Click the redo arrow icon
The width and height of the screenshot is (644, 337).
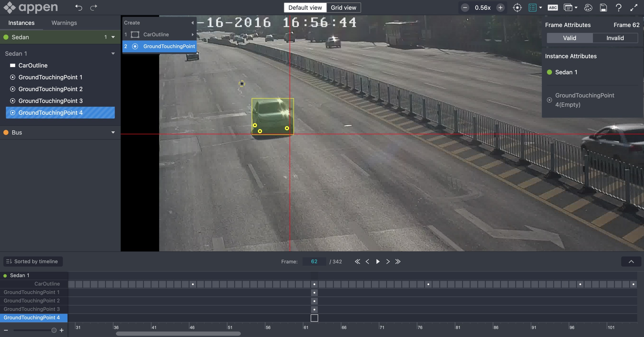(x=93, y=8)
